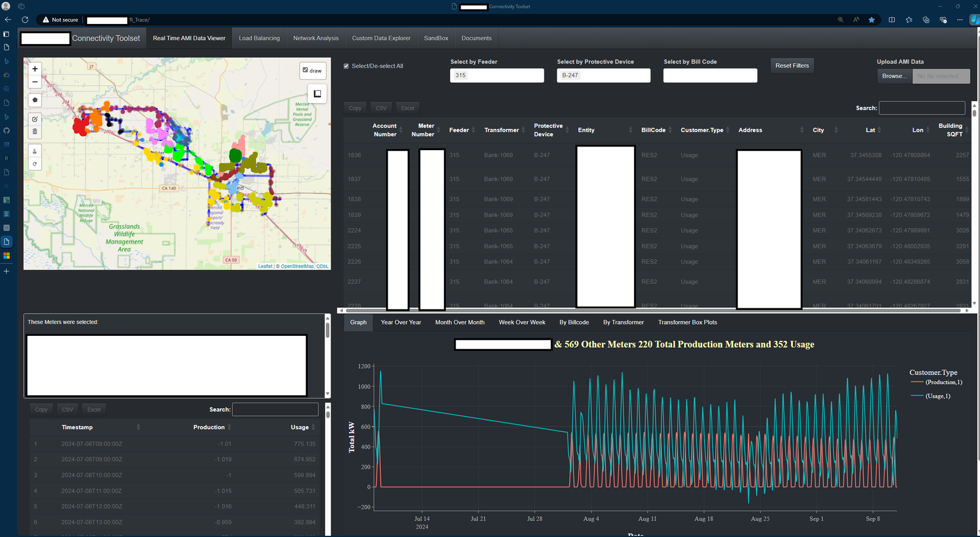
Task: Open the Select by Protective Device dropdown
Action: pyautogui.click(x=603, y=75)
